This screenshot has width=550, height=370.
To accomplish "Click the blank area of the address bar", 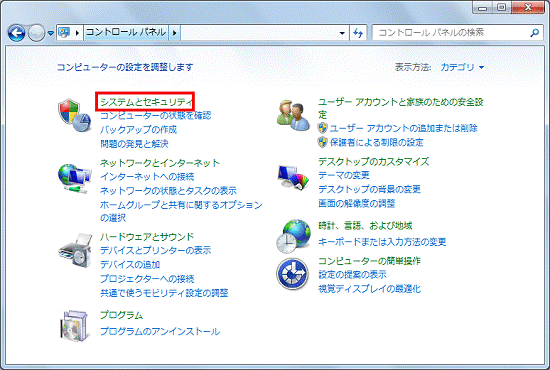I will 258,33.
